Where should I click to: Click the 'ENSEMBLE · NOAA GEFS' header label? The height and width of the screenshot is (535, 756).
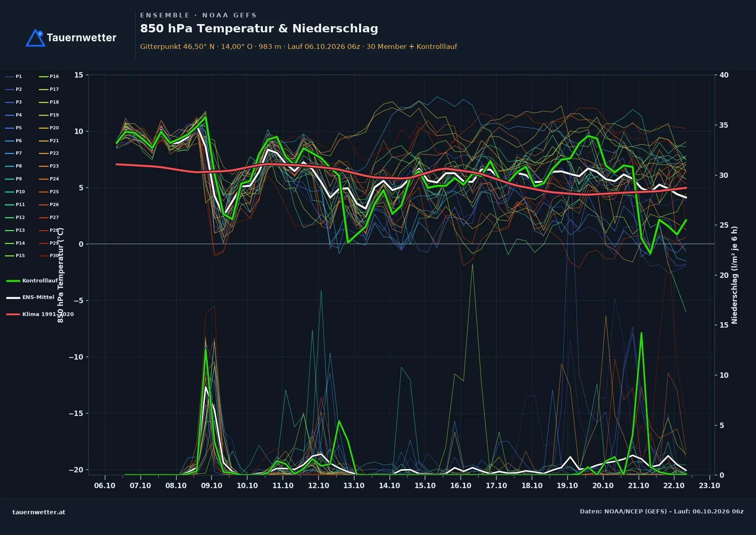coord(198,15)
